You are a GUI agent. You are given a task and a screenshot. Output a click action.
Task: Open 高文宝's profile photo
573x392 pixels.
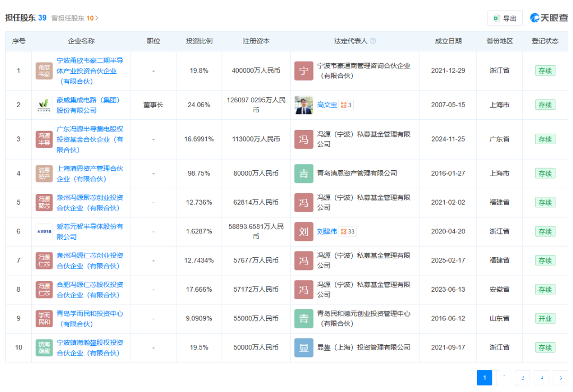click(x=303, y=105)
